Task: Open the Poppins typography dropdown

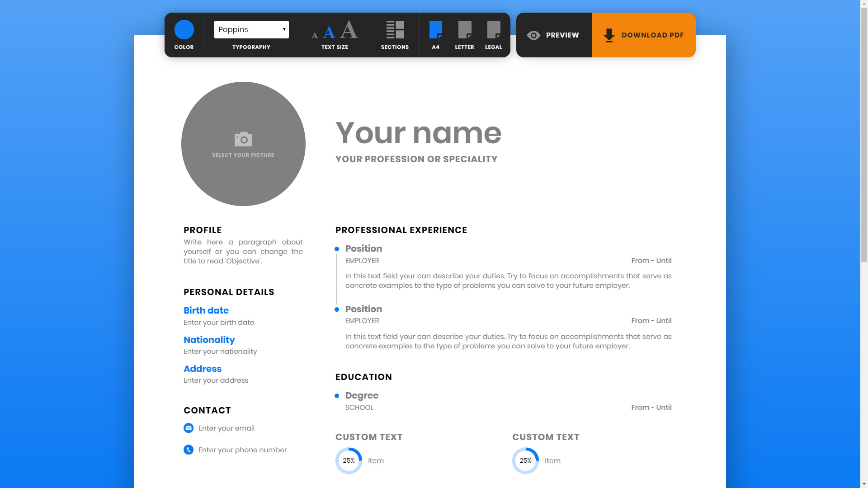Action: [x=251, y=29]
